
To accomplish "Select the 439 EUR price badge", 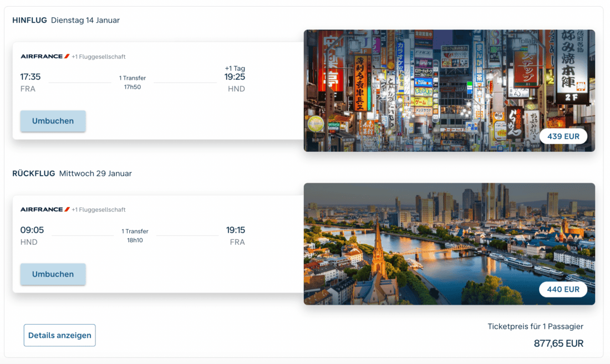I will coord(563,136).
